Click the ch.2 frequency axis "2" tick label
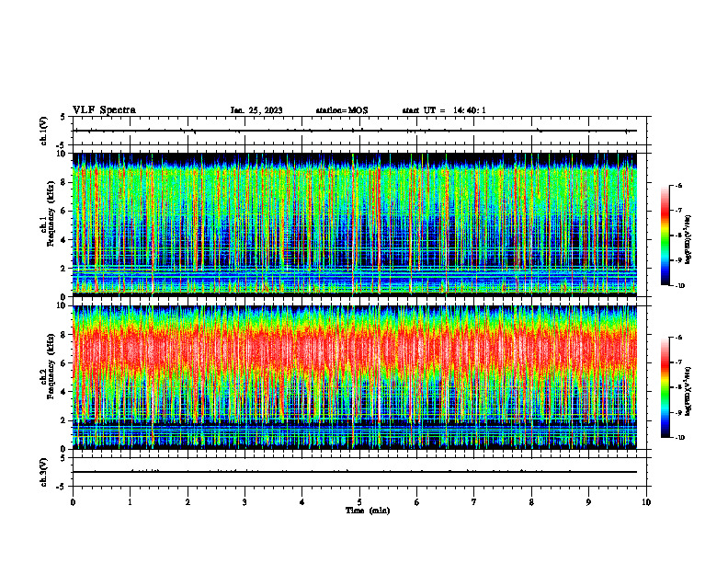Viewport: 728px width, 563px height. click(x=64, y=420)
